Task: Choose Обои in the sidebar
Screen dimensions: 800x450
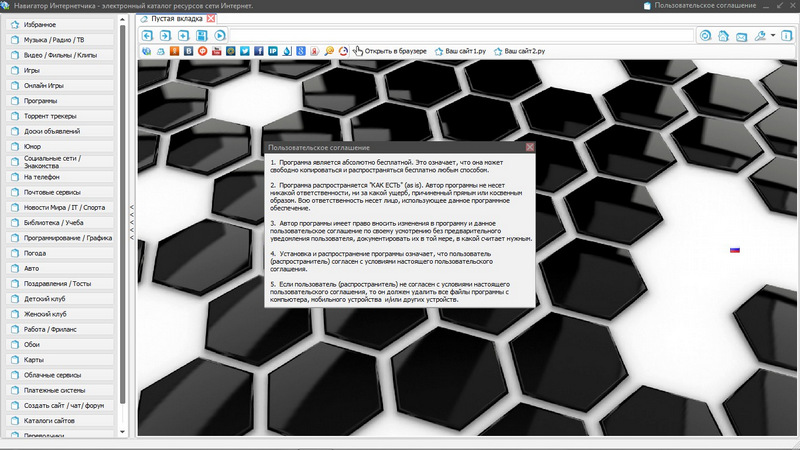Action: 60,344
